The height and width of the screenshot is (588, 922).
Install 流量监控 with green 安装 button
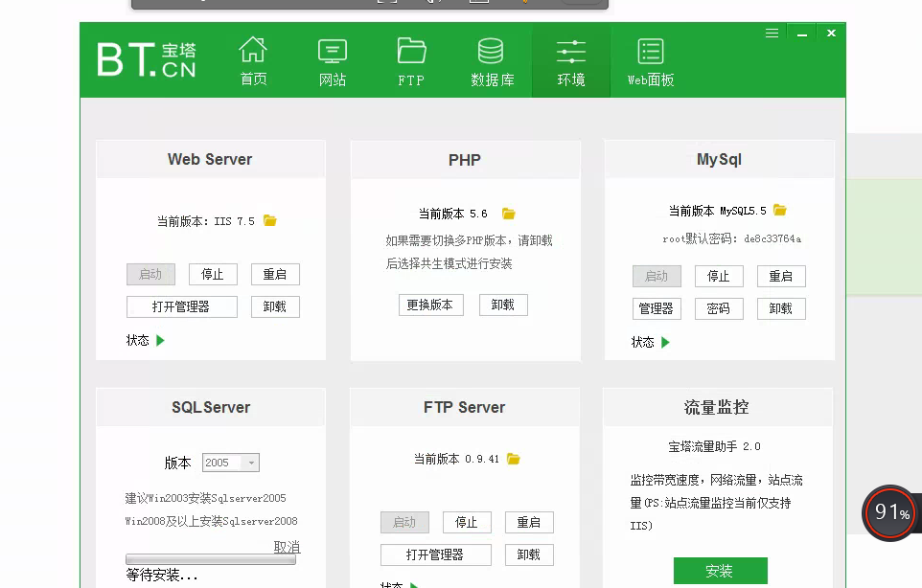click(721, 571)
